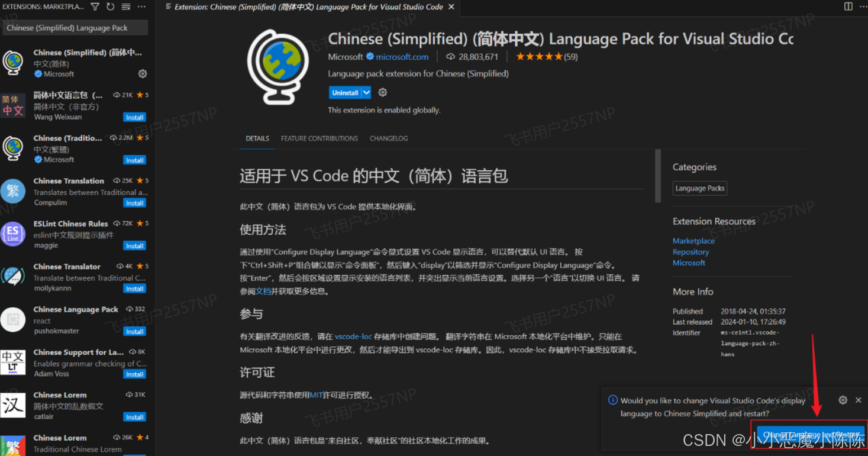
Task: Open the MIT license link
Action: pyautogui.click(x=317, y=395)
